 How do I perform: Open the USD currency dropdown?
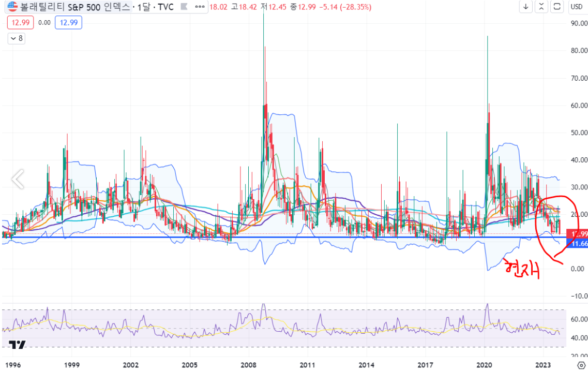pyautogui.click(x=577, y=7)
